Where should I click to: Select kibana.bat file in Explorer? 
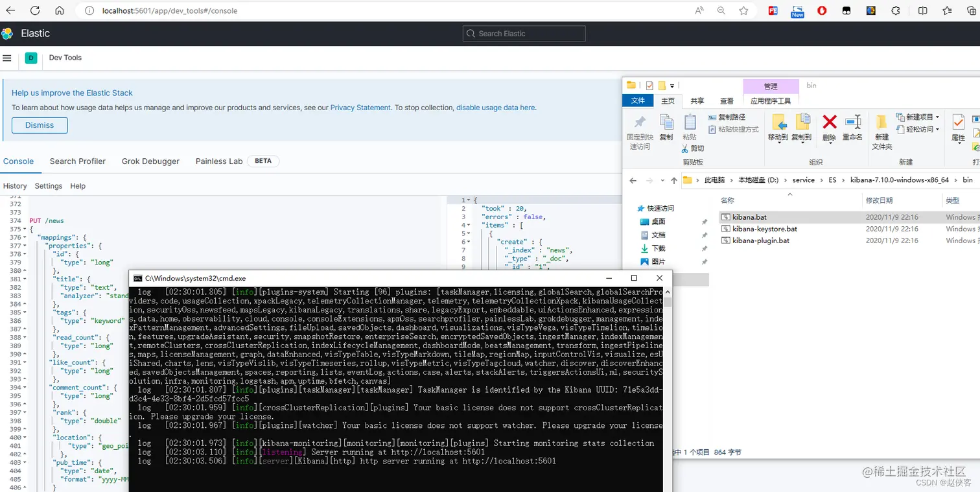[750, 217]
